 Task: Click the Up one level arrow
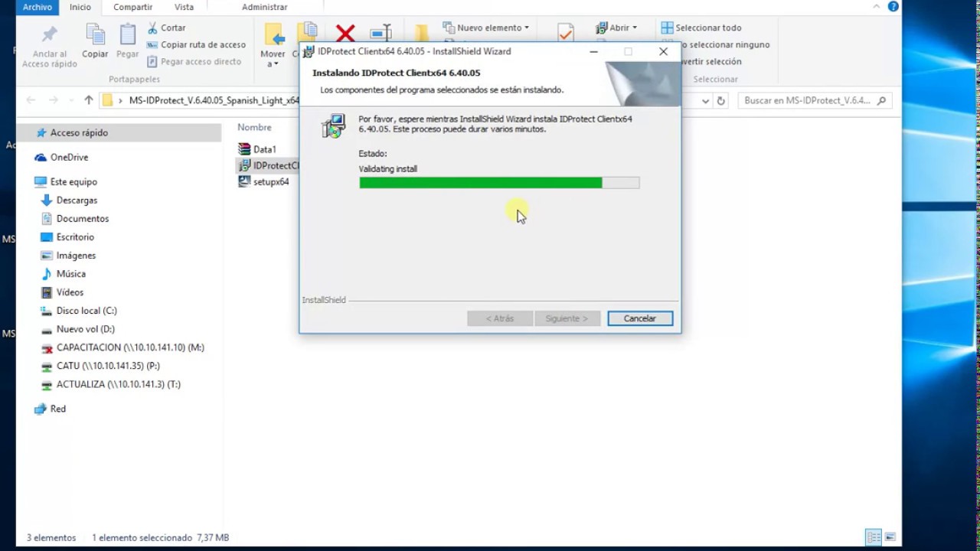tap(89, 100)
